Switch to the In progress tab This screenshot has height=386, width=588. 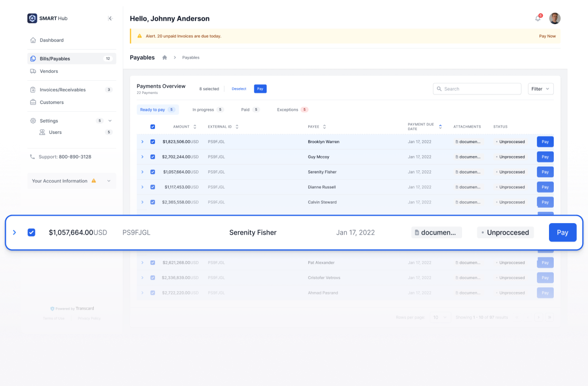(x=202, y=109)
